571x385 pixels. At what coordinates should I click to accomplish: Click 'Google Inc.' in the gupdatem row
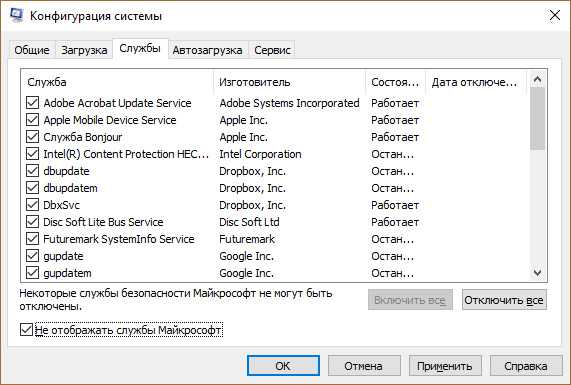click(x=247, y=273)
